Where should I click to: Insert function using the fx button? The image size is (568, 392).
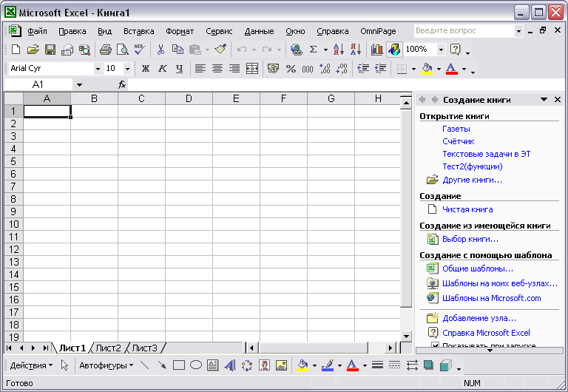pos(122,85)
